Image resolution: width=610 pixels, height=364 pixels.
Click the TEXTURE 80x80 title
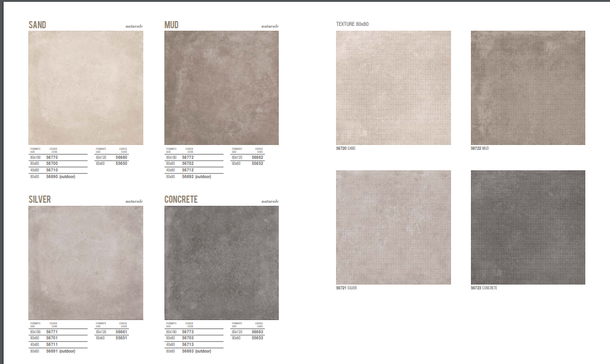coord(352,24)
